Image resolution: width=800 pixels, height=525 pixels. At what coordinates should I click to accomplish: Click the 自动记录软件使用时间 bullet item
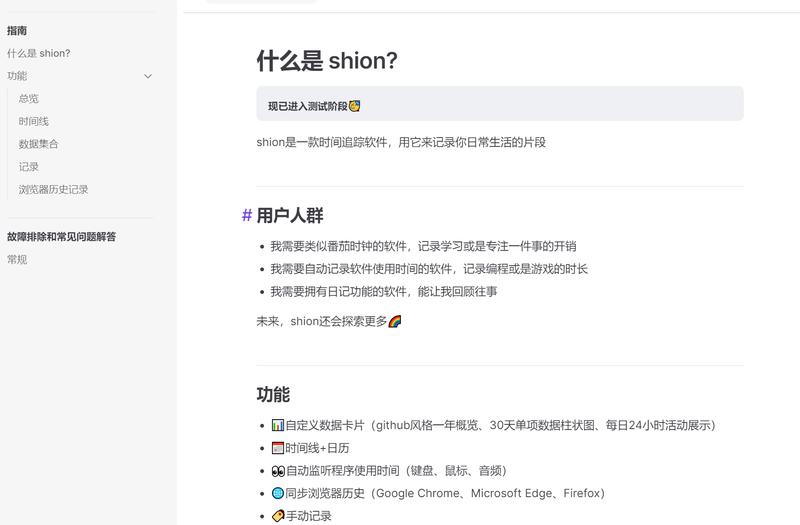(429, 269)
